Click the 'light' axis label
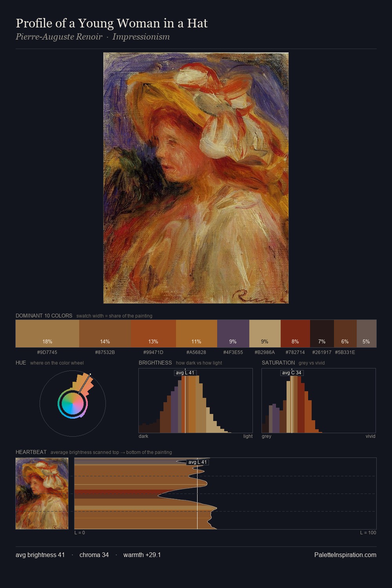Viewport: 392px width, 588px height. [x=248, y=436]
